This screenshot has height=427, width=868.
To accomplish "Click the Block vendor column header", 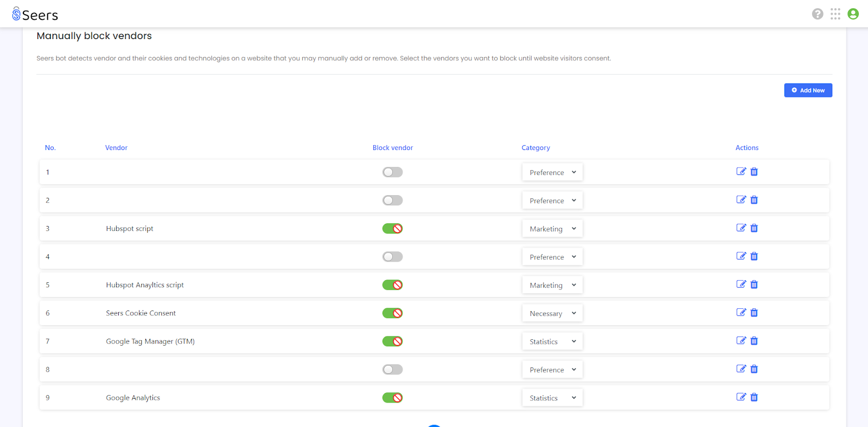I will [393, 148].
